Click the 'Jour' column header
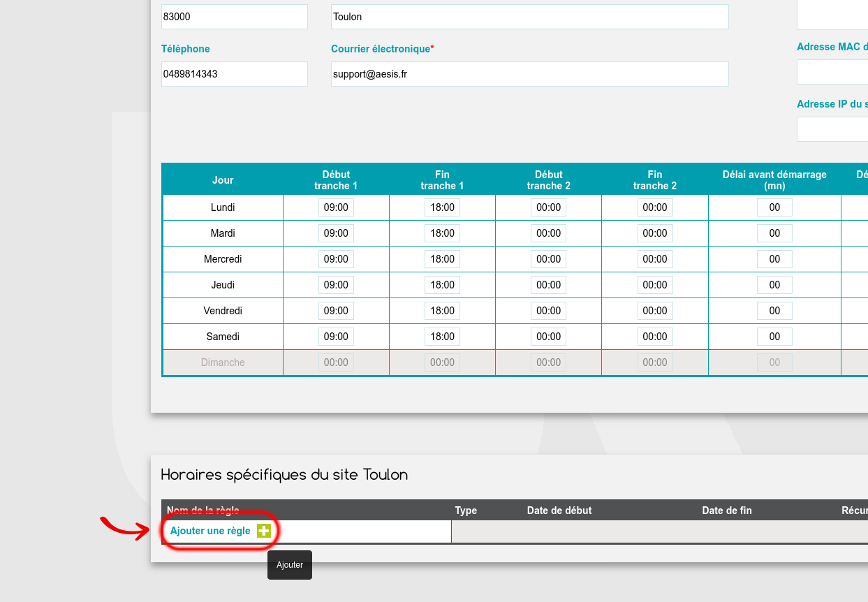 pyautogui.click(x=223, y=180)
